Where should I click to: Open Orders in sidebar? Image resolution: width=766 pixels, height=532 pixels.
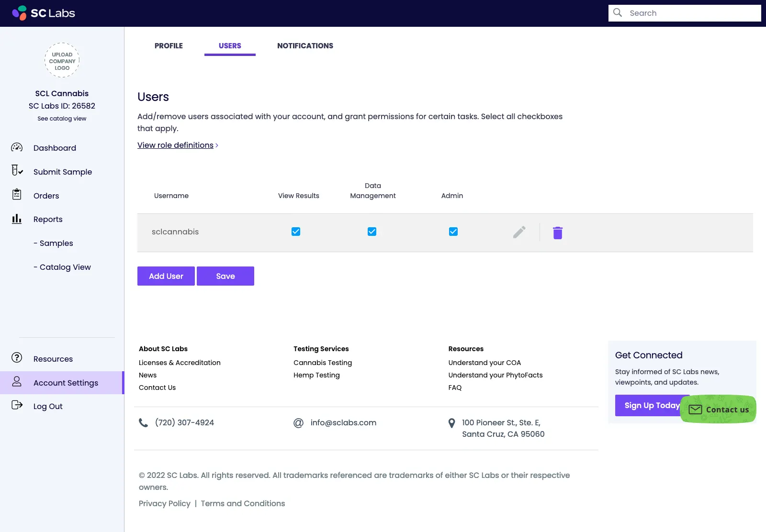46,196
